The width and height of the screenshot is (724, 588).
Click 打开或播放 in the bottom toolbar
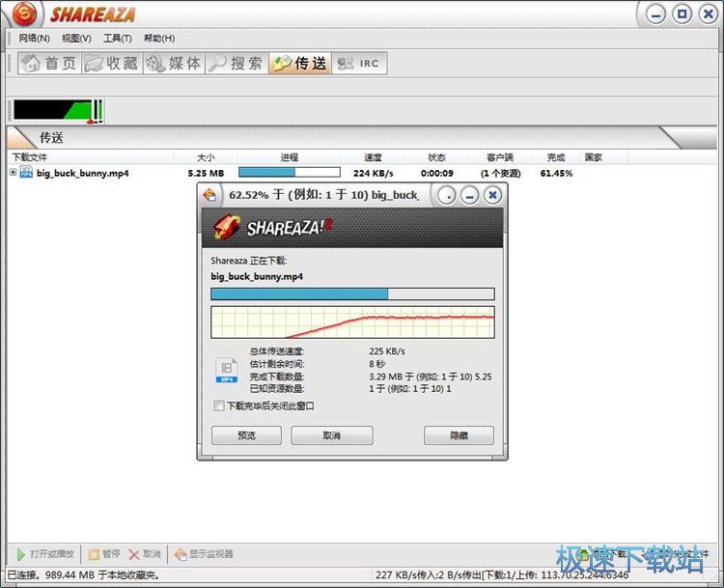[45, 554]
